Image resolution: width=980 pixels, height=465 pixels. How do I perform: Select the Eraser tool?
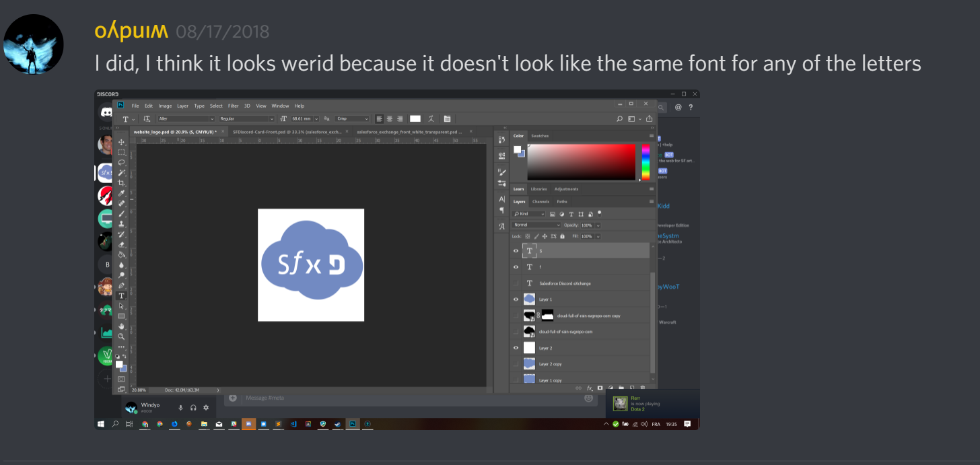122,244
